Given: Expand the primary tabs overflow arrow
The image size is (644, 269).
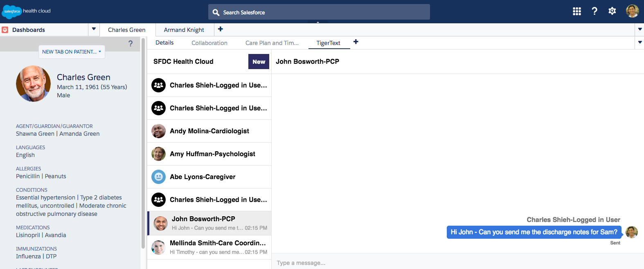Looking at the screenshot, I should (x=640, y=29).
